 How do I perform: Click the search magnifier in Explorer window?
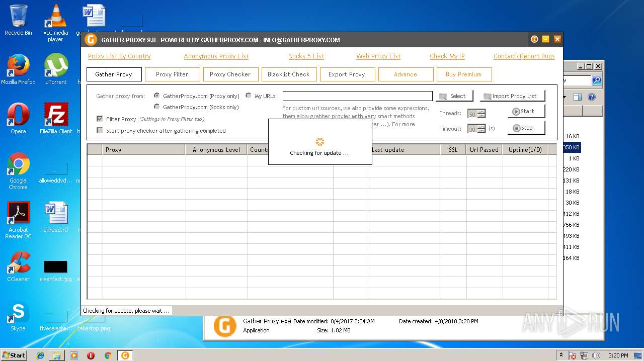(x=597, y=80)
